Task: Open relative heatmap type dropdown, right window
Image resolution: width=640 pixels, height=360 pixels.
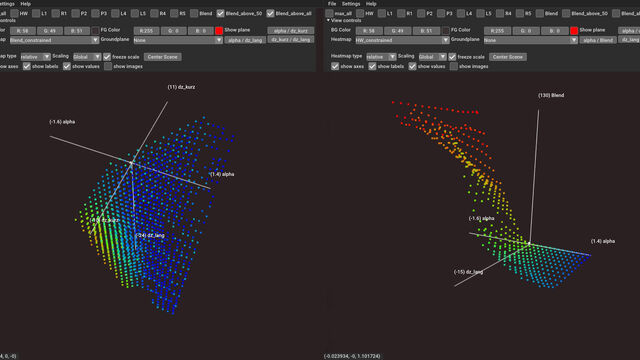Action: point(381,57)
